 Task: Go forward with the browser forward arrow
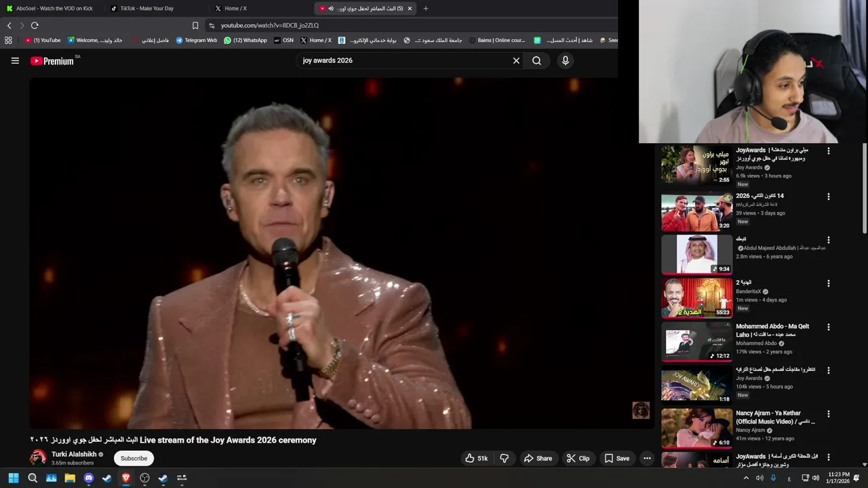pos(22,25)
